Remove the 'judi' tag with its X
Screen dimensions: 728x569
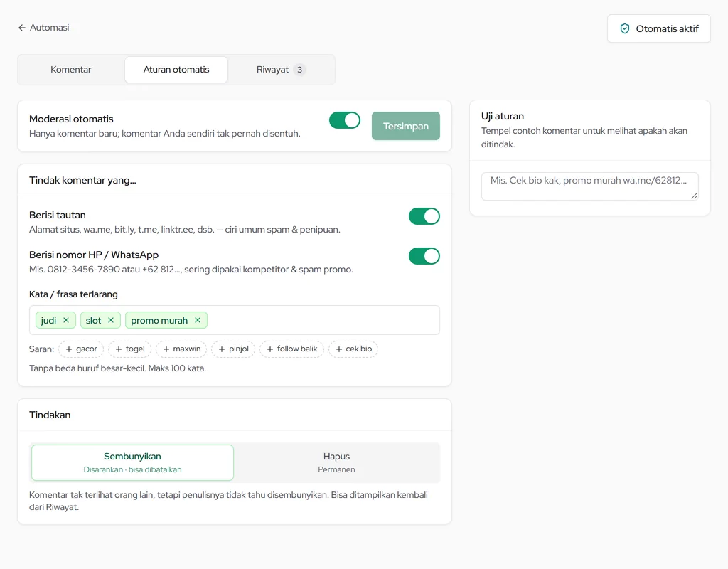pos(66,320)
